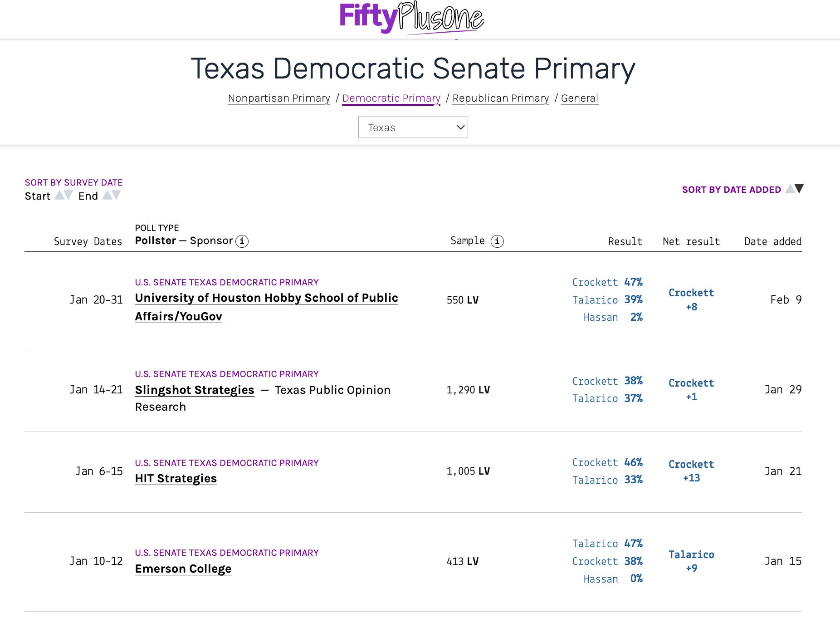
Task: Show Sample info icon
Action: point(498,241)
